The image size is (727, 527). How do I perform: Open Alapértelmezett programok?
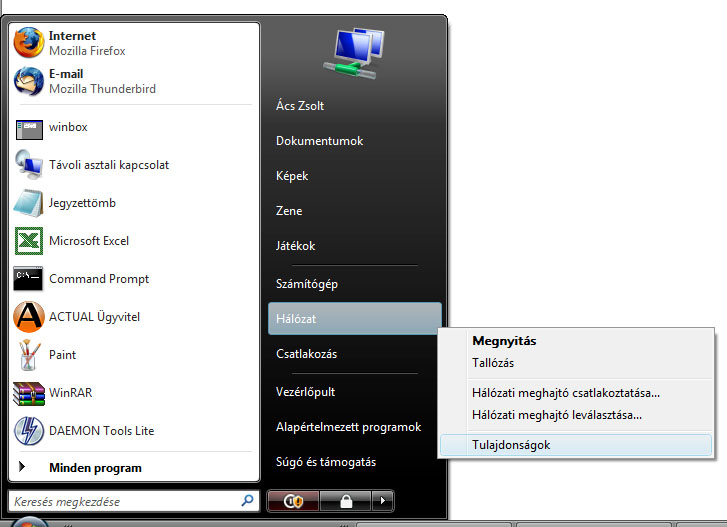click(349, 427)
